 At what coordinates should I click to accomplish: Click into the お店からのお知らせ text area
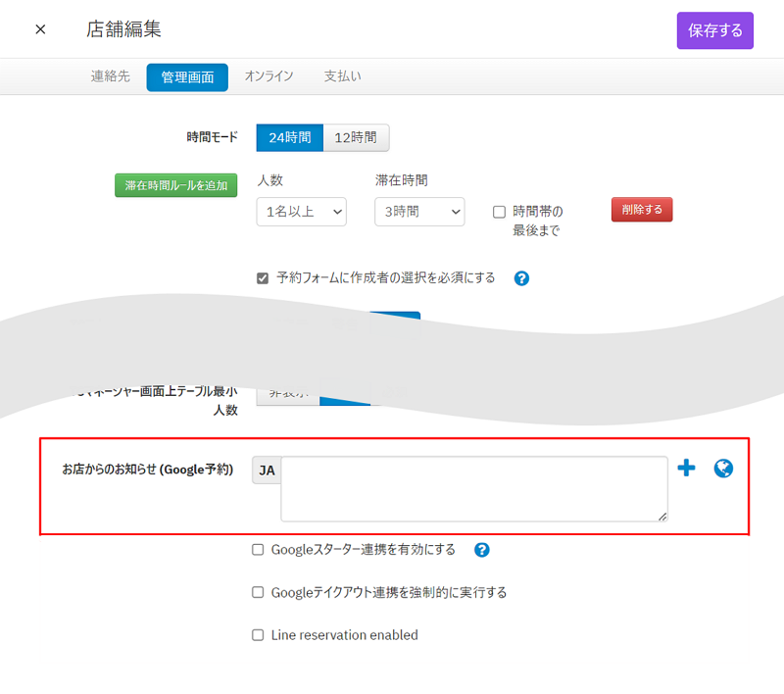473,488
